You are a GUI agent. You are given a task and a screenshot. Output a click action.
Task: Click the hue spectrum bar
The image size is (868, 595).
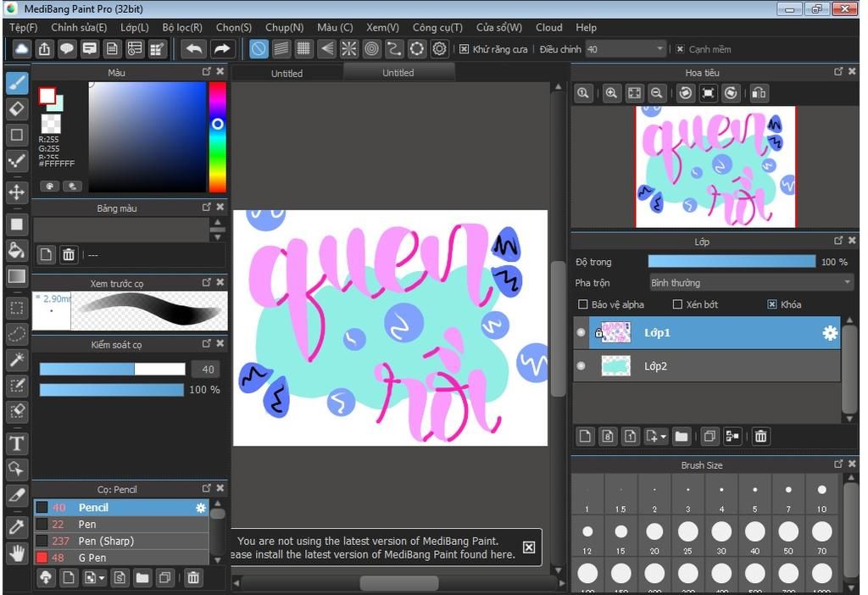[x=217, y=137]
